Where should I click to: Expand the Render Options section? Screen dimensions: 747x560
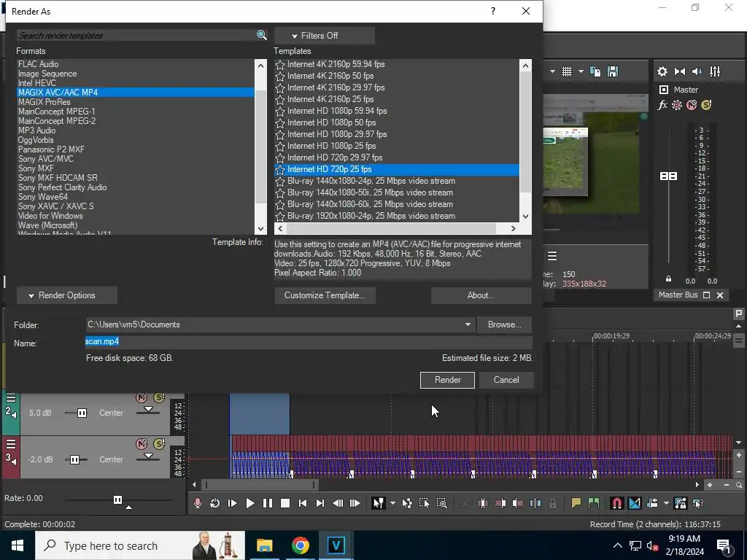[x=66, y=295]
